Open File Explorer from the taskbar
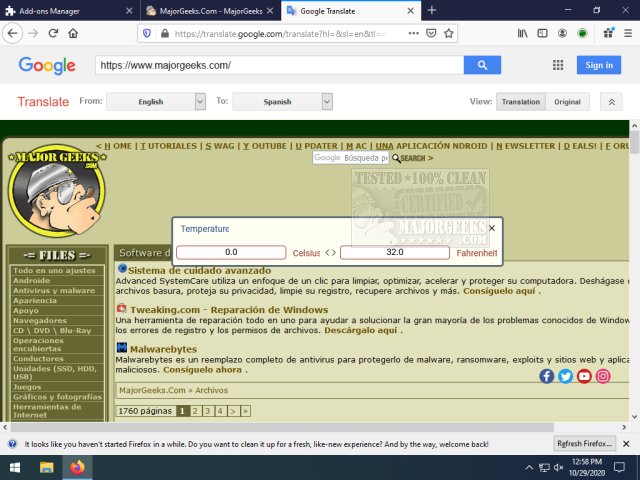 point(46,467)
